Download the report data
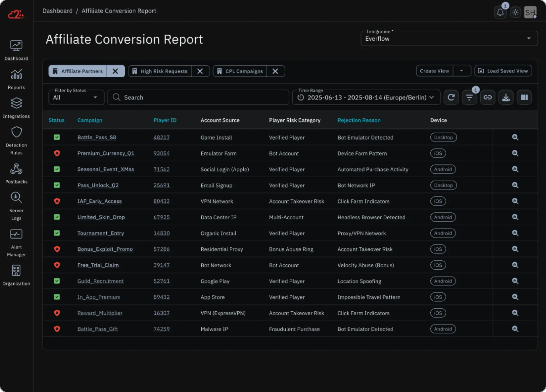 506,98
